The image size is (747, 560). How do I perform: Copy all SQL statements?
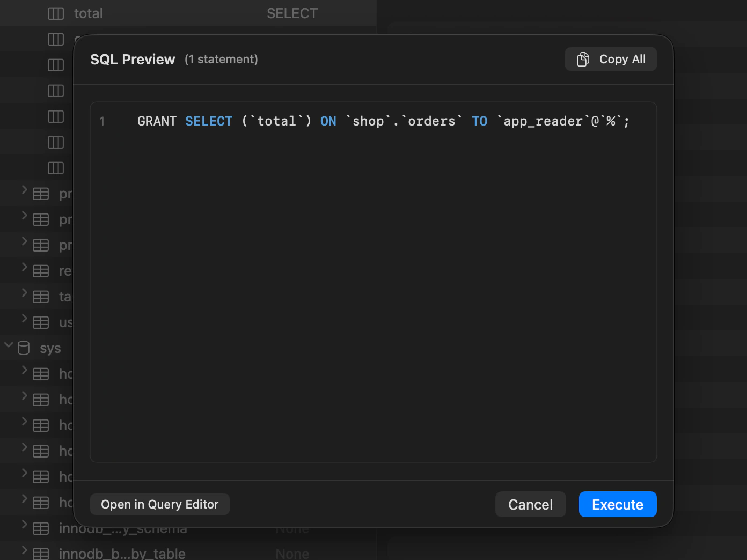coord(611,59)
